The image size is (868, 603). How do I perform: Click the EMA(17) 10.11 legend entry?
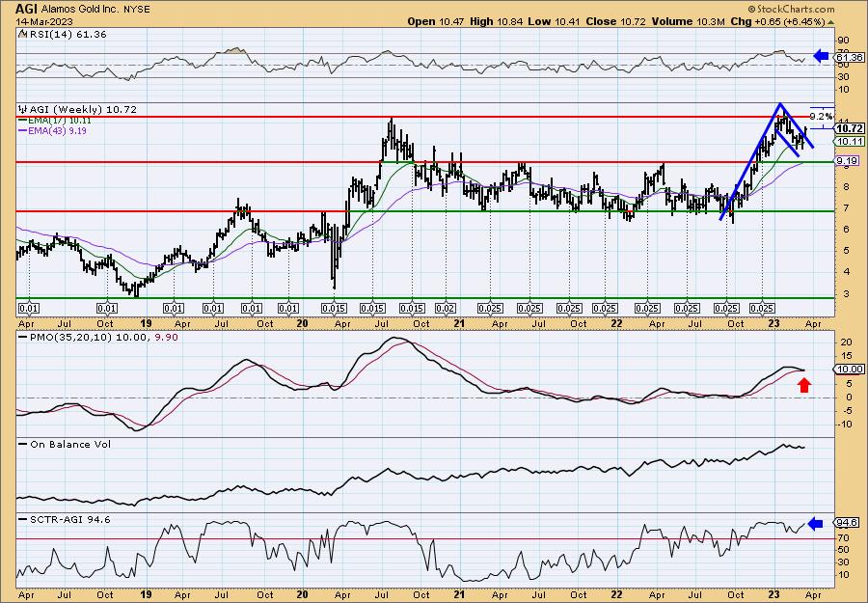pos(59,121)
